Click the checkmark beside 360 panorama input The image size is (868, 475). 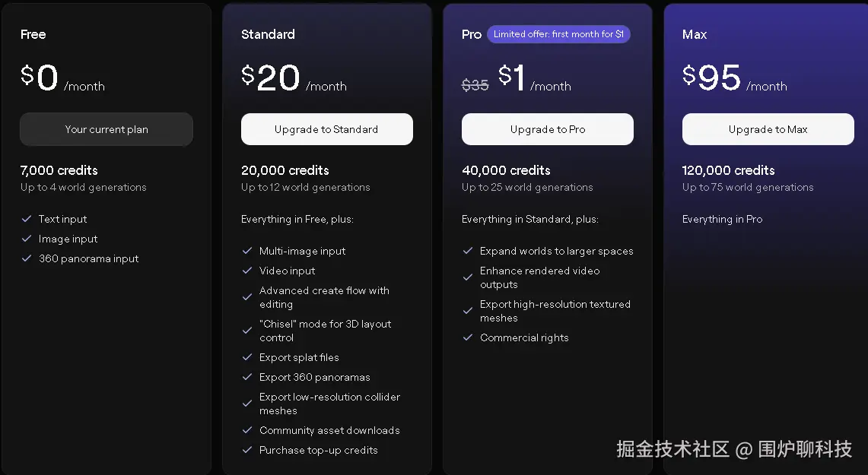[27, 258]
